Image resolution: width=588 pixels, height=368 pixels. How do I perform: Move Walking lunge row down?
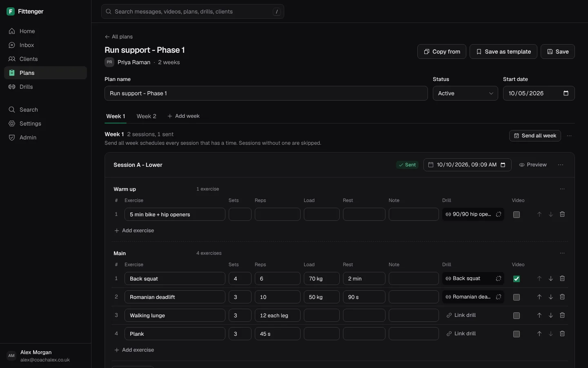click(x=551, y=315)
